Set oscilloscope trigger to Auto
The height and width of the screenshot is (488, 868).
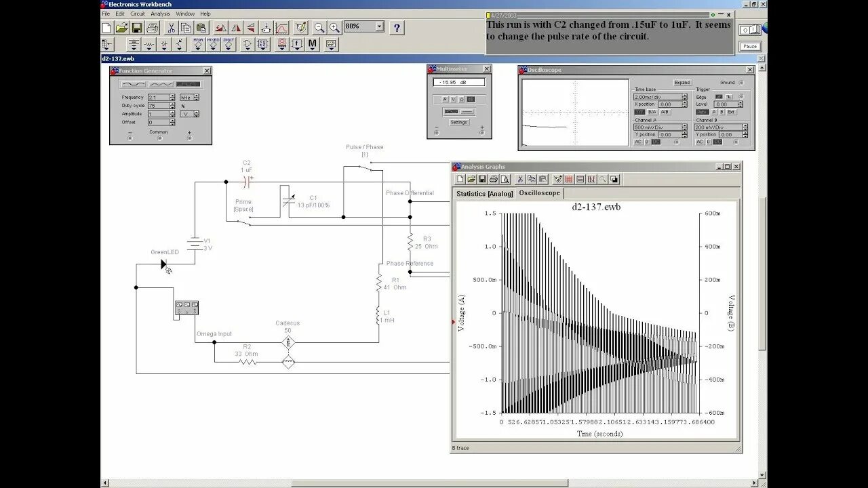point(701,112)
